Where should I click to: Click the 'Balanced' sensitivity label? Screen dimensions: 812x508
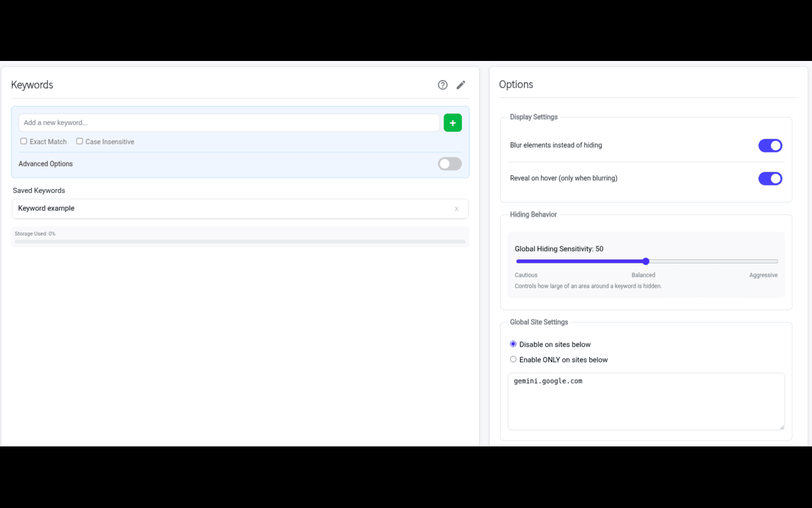click(x=643, y=275)
